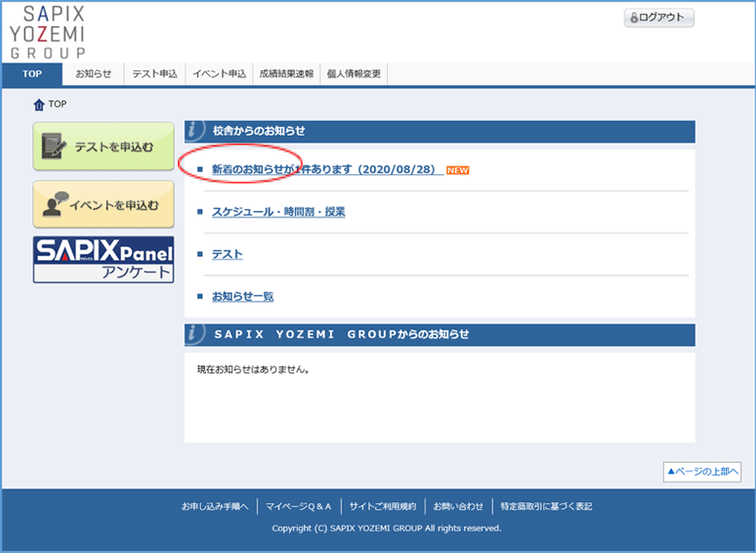Open the 成績結果速報 tab
Viewport: 756px width, 553px height.
[286, 74]
